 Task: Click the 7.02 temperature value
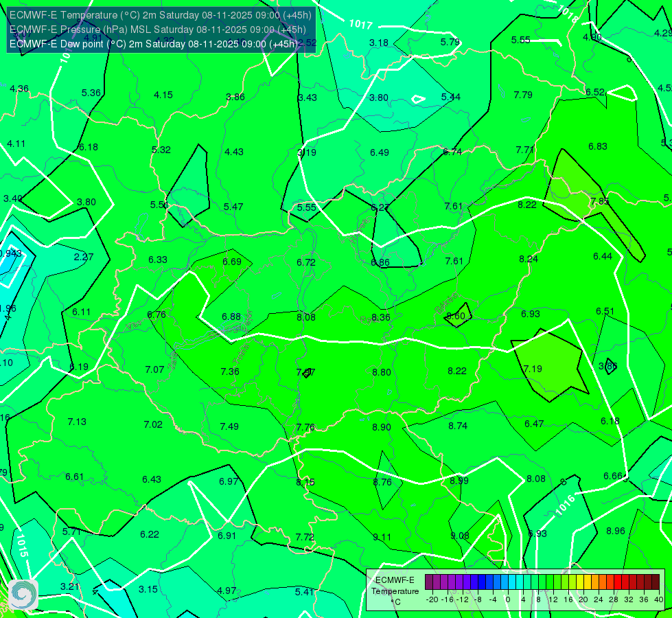point(153,425)
